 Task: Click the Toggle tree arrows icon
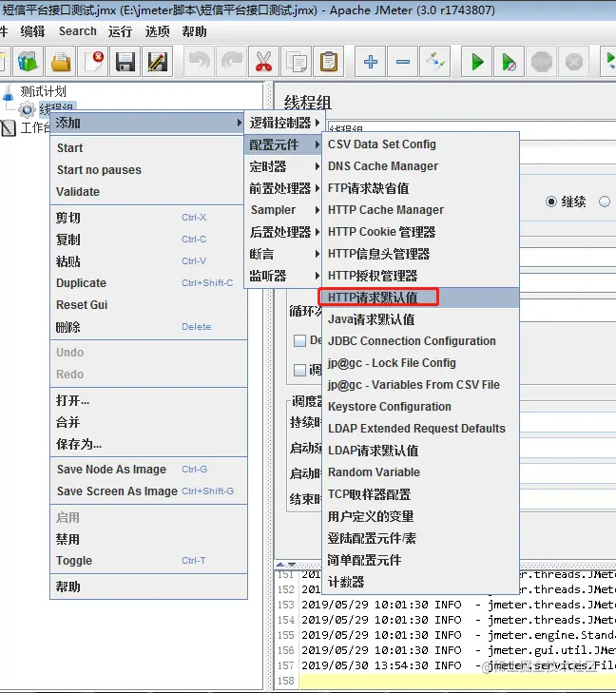(434, 62)
